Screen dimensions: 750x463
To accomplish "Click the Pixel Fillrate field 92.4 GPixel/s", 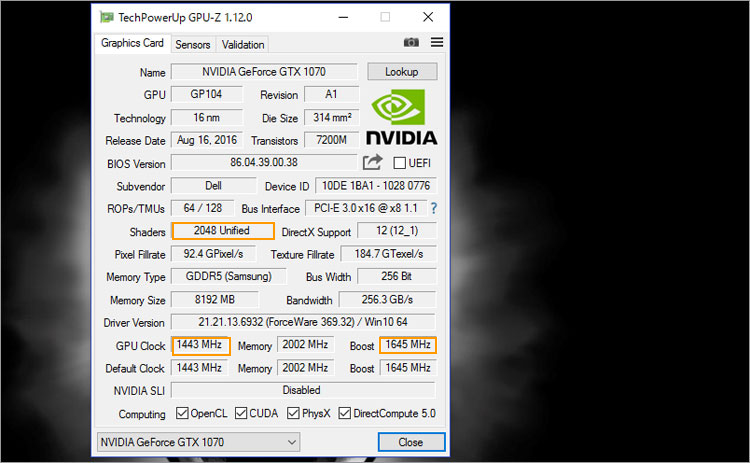I will point(213,254).
